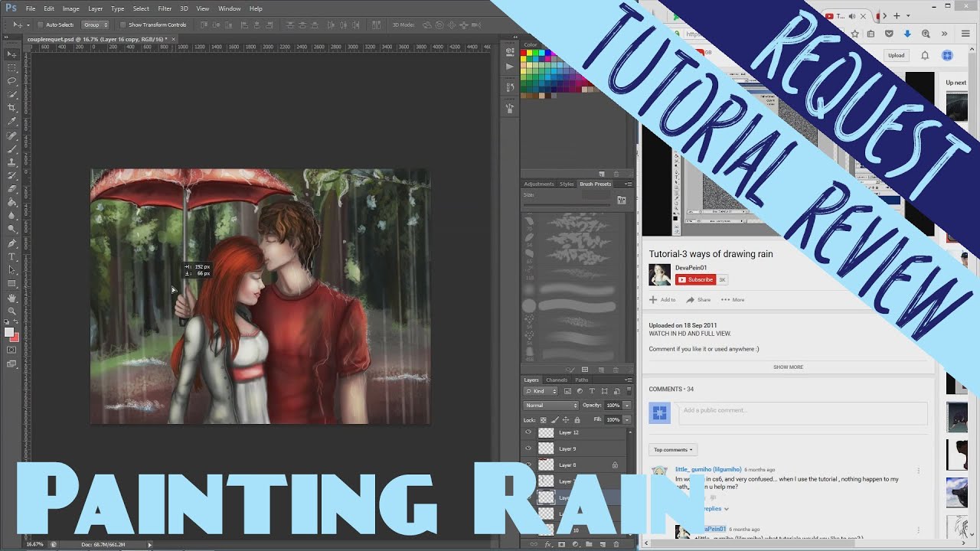Open the Layers panel flyout menu
This screenshot has width=980, height=551.
tap(629, 380)
